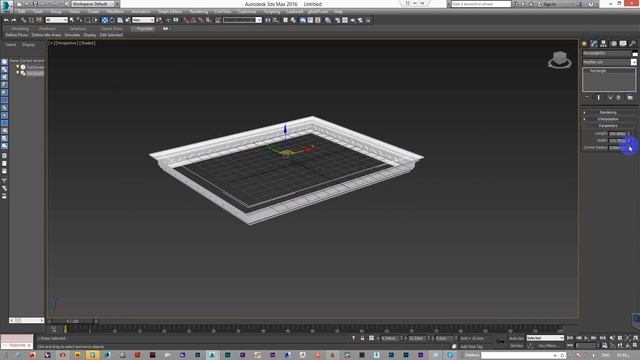Open Time Configuration icon
This screenshot has width=640, height=360.
pos(605,345)
